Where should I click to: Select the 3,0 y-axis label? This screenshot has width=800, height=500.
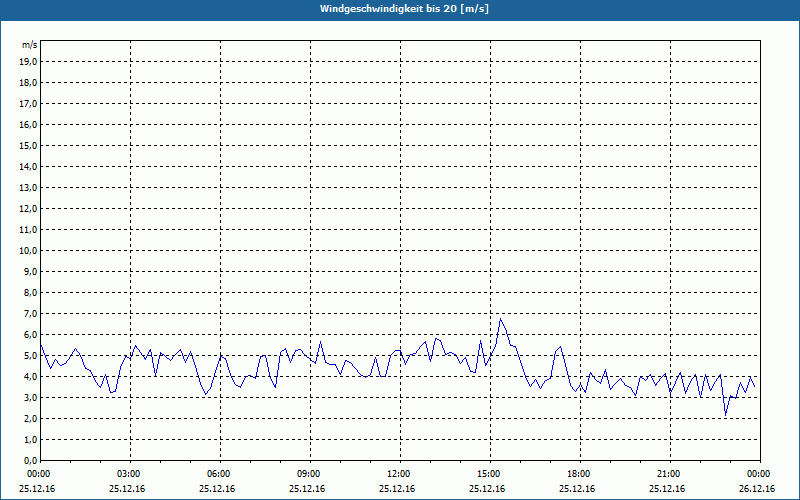30,397
